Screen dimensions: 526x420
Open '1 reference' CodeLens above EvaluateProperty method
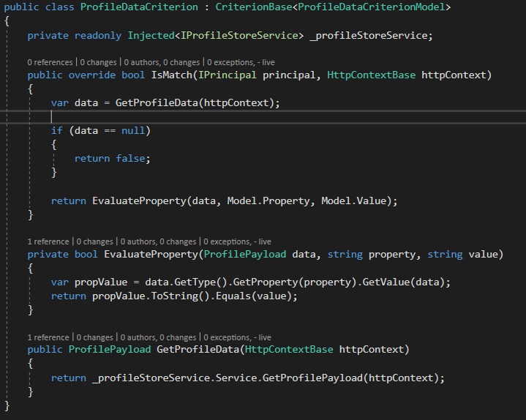click(48, 241)
